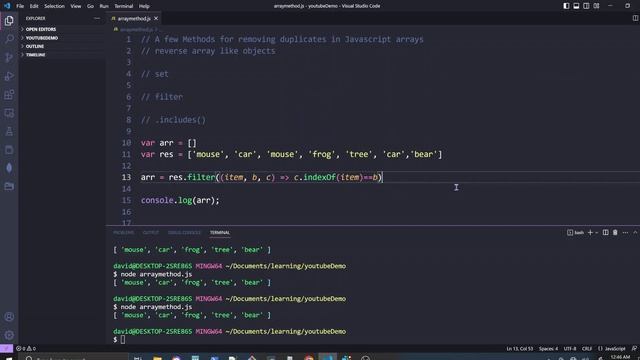Select the arraymethod.js editor tab
Image resolution: width=640 pixels, height=360 pixels.
[x=134, y=18]
